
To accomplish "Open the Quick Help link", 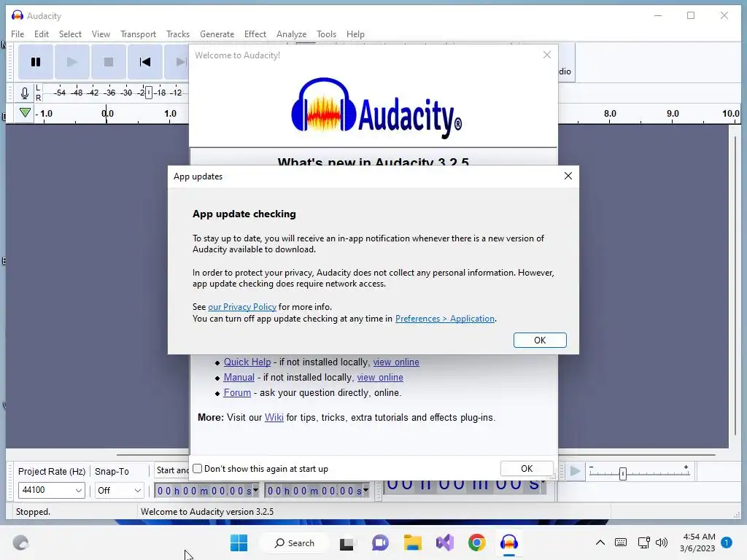I will tap(247, 362).
